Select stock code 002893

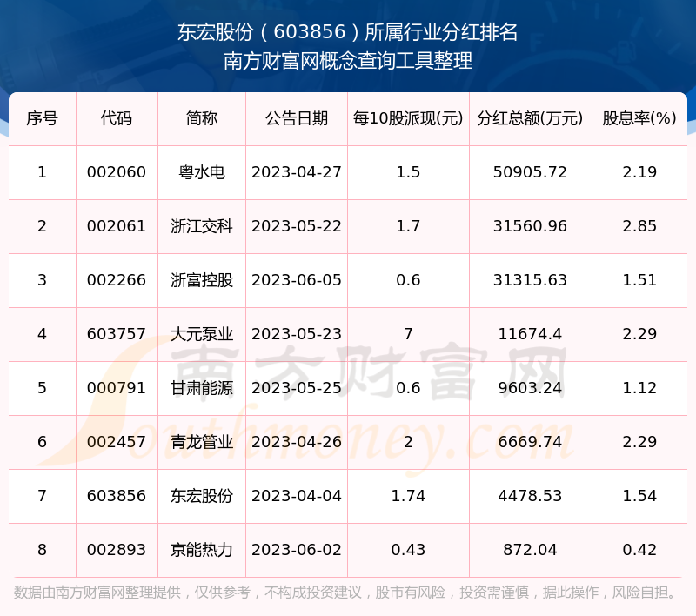point(117,550)
